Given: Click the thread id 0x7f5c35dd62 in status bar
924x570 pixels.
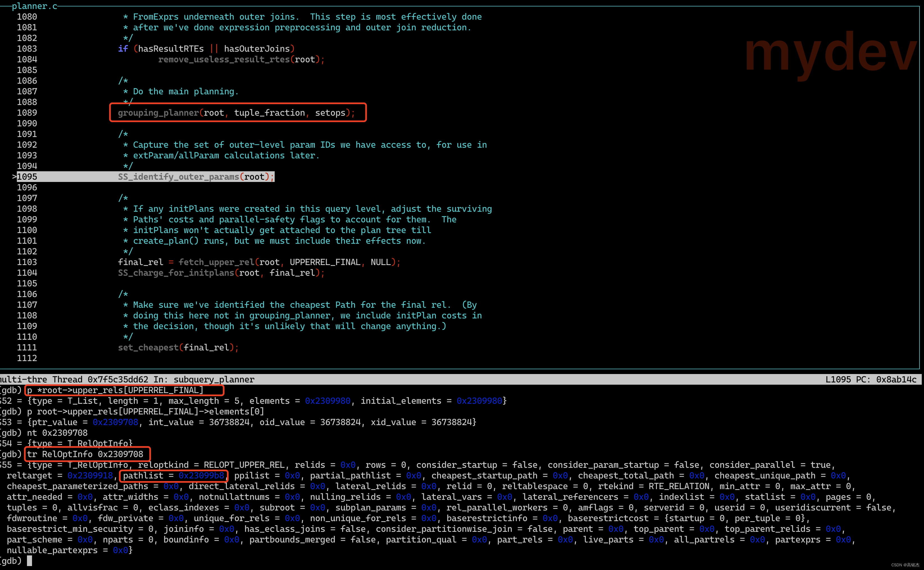Looking at the screenshot, I should [x=118, y=380].
